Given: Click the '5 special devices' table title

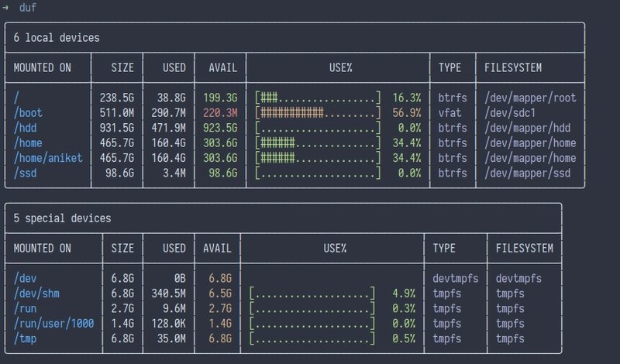Looking at the screenshot, I should coord(62,218).
